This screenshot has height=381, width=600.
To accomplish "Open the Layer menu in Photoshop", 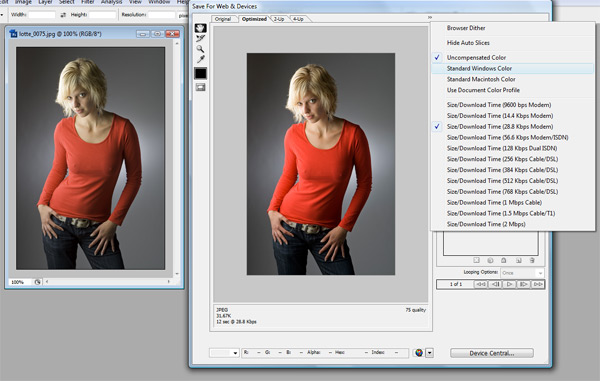I will 45,2.
